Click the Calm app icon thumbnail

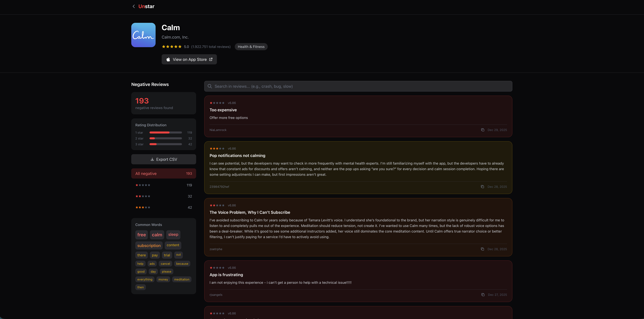pyautogui.click(x=143, y=35)
